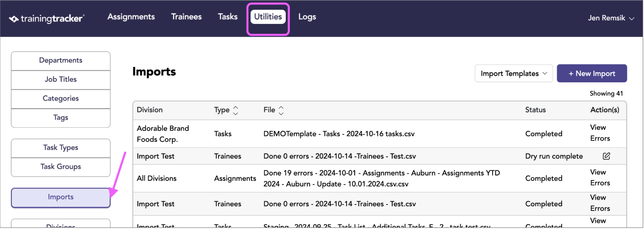Open Job Titles in the sidebar

coord(61,80)
